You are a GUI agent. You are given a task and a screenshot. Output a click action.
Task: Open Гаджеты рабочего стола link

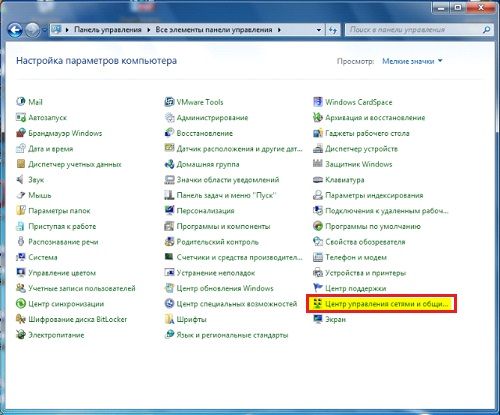(367, 133)
